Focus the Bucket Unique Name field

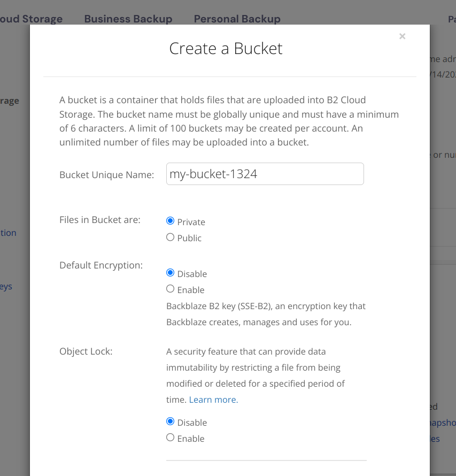coord(265,174)
